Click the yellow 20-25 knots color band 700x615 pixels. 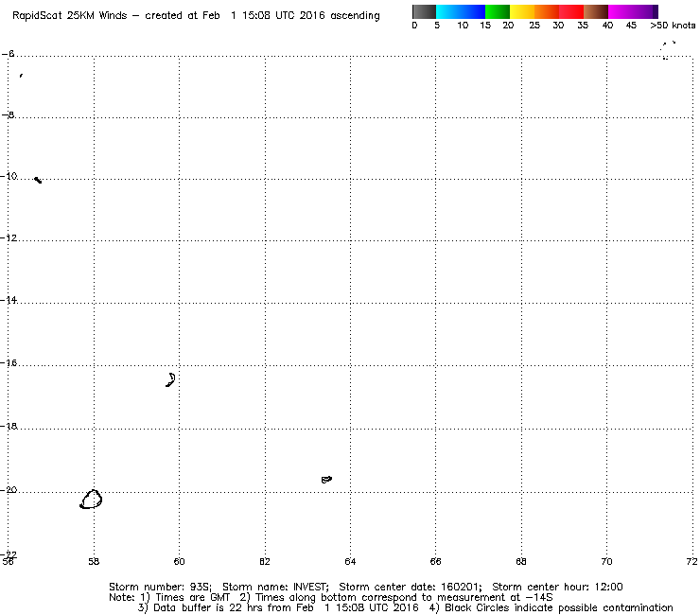point(522,11)
